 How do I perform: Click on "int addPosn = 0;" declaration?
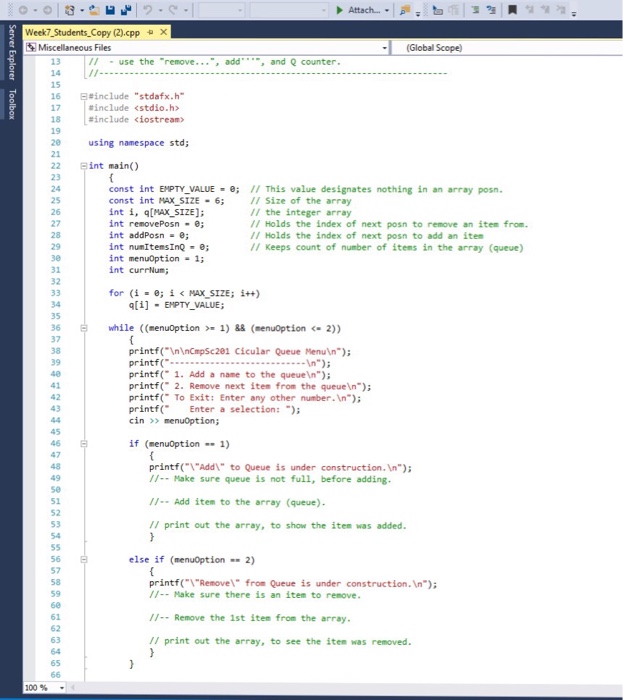[x=149, y=235]
